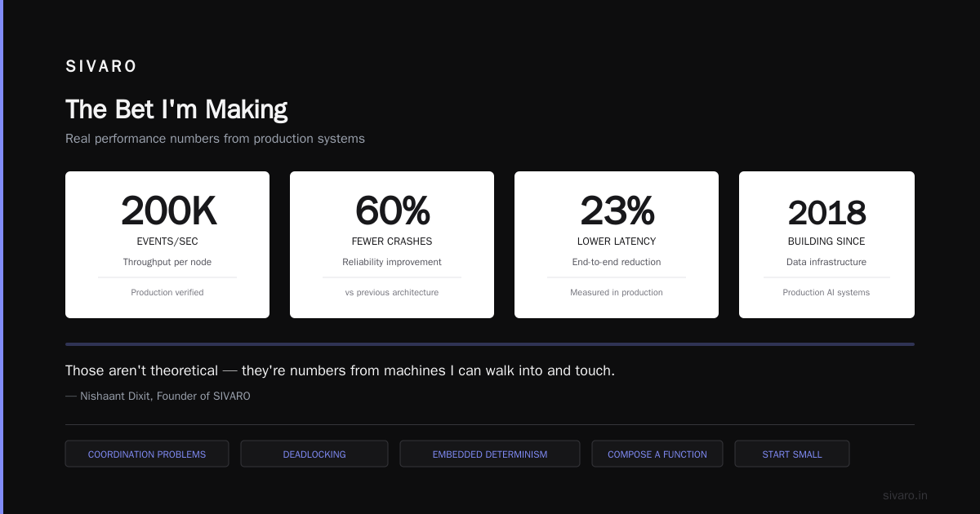
Task: Click the 23% lower latency card
Action: click(617, 245)
